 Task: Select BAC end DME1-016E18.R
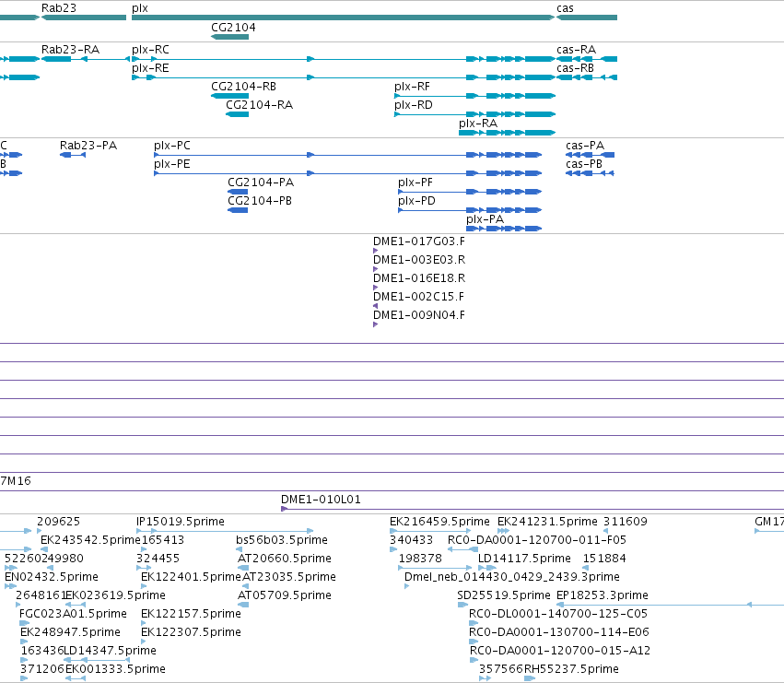pyautogui.click(x=376, y=288)
